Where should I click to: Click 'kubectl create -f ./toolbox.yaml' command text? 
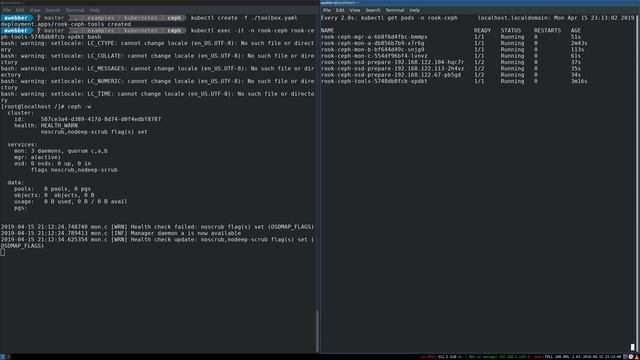pos(244,18)
